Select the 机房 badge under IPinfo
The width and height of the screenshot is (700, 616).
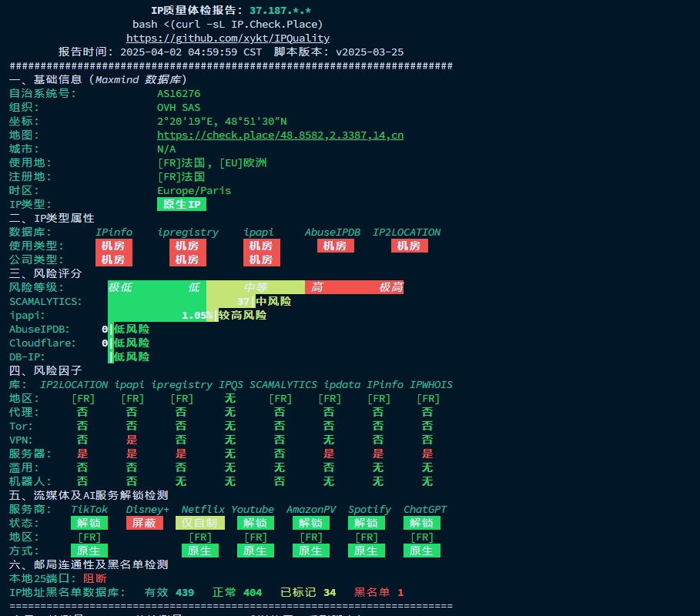pyautogui.click(x=114, y=246)
